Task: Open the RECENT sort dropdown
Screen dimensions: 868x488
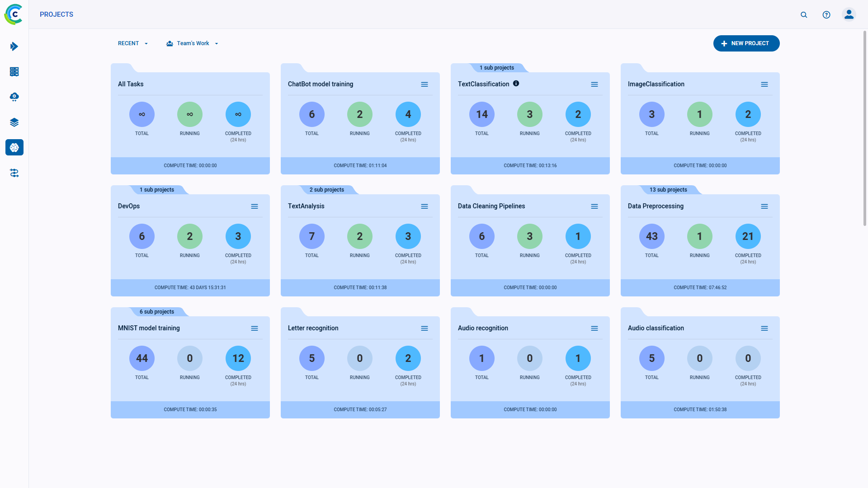Action: [x=132, y=43]
